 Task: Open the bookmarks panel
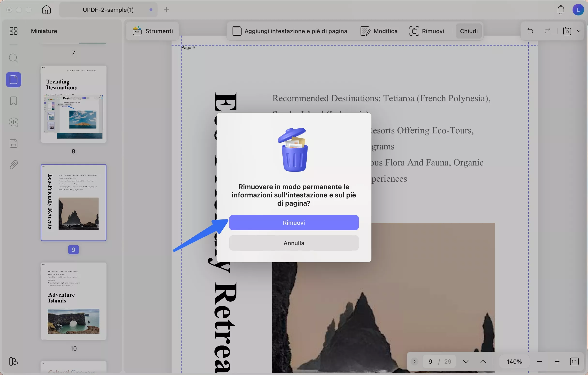click(x=14, y=101)
